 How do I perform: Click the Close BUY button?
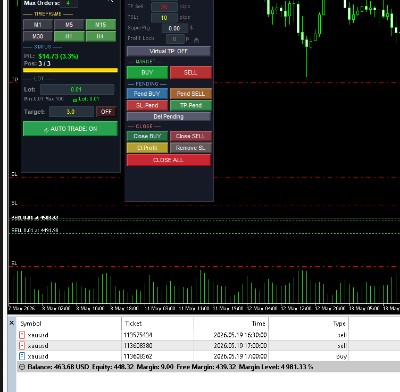pyautogui.click(x=147, y=136)
